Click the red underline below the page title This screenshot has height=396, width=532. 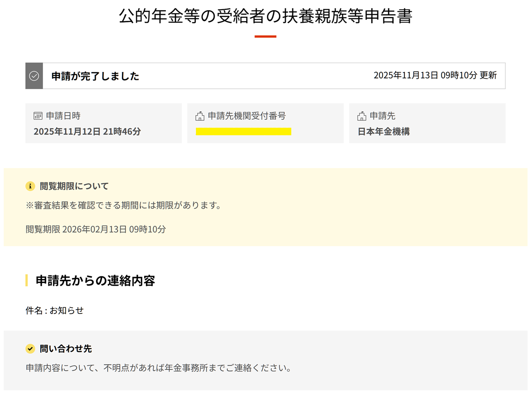click(x=265, y=36)
